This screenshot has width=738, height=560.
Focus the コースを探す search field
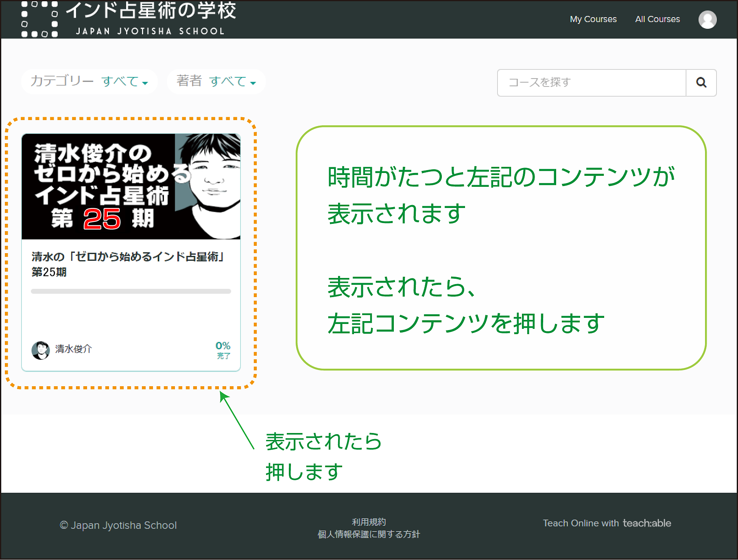592,83
